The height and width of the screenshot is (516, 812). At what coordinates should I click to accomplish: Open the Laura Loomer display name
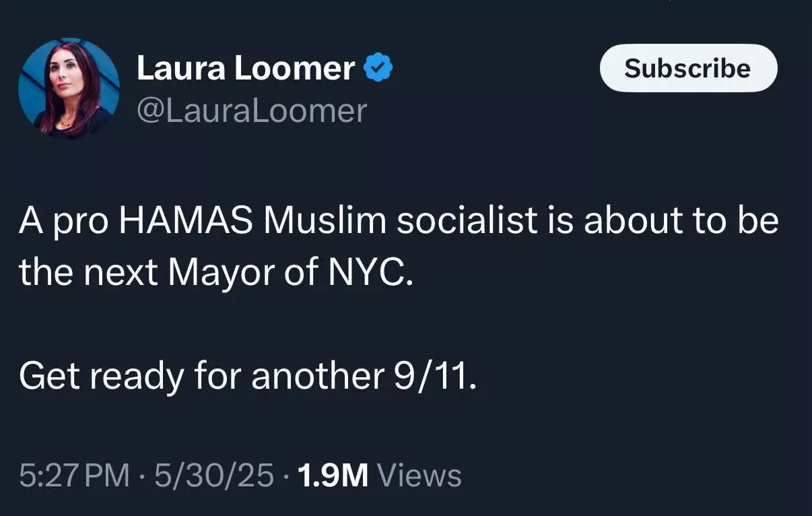[x=246, y=69]
